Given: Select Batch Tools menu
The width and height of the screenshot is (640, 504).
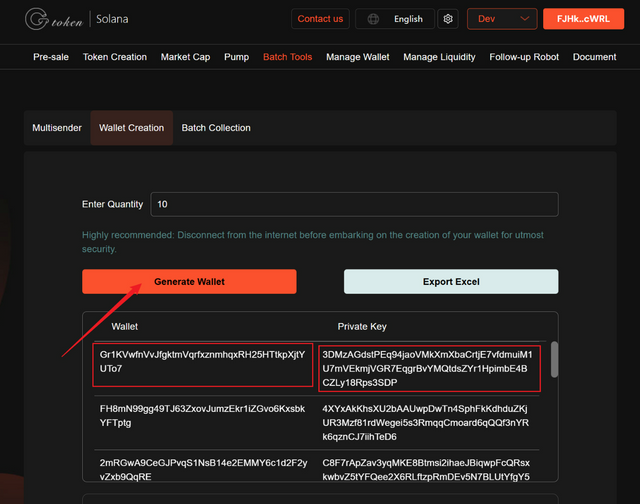Looking at the screenshot, I should point(287,57).
